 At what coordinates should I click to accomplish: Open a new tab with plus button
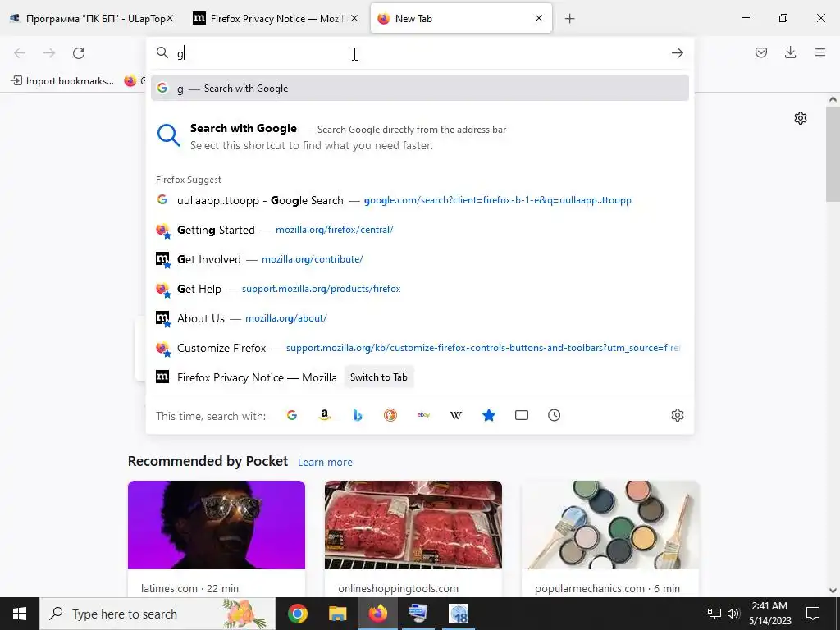tap(569, 19)
